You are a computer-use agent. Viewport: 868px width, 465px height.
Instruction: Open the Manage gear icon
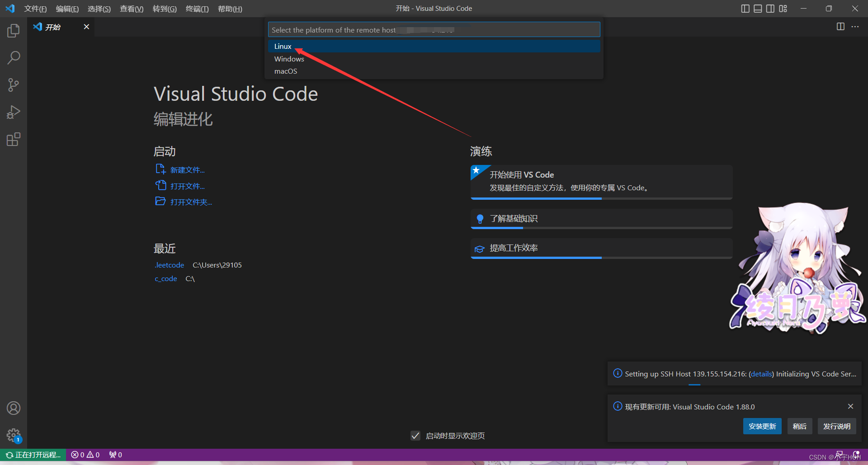(14, 435)
